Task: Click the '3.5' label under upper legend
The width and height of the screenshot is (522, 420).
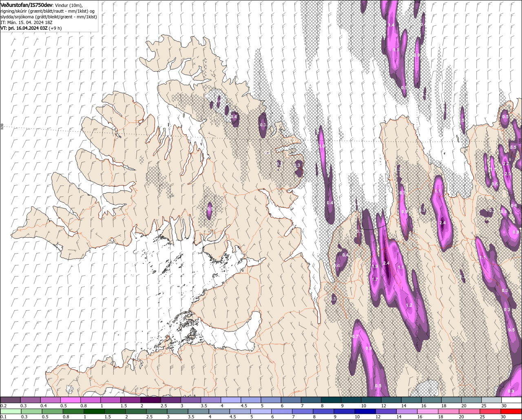Action: pos(204,406)
